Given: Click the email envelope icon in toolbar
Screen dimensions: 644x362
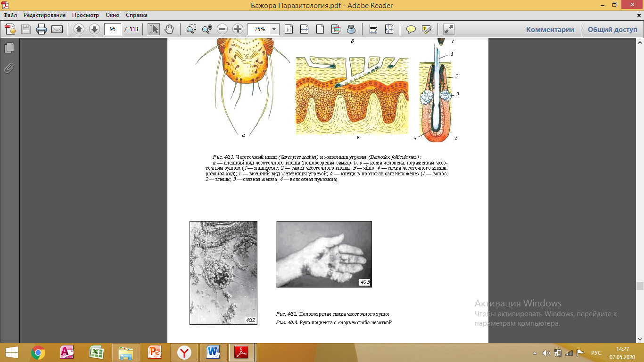Looking at the screenshot, I should tap(57, 29).
